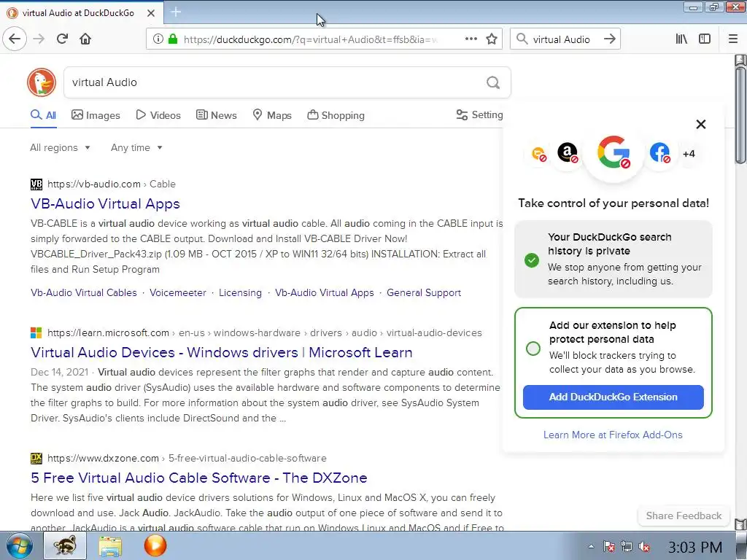Click the muted volume tray icon

[644, 547]
